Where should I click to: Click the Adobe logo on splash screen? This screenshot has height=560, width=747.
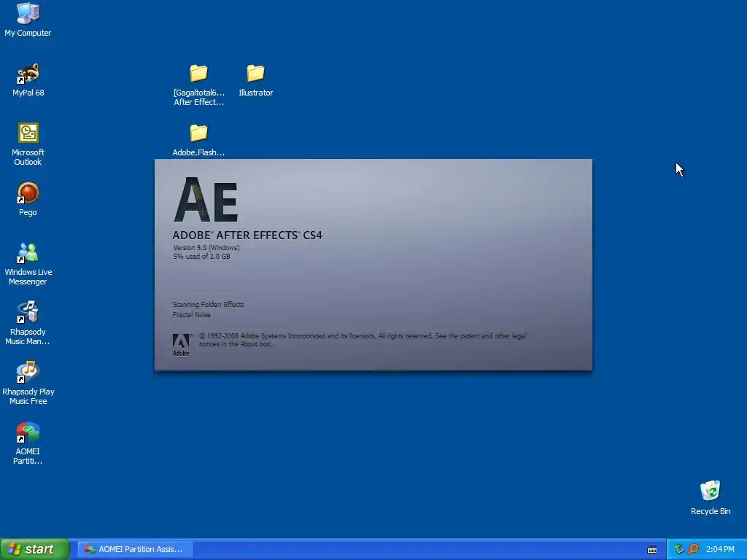coord(181,345)
